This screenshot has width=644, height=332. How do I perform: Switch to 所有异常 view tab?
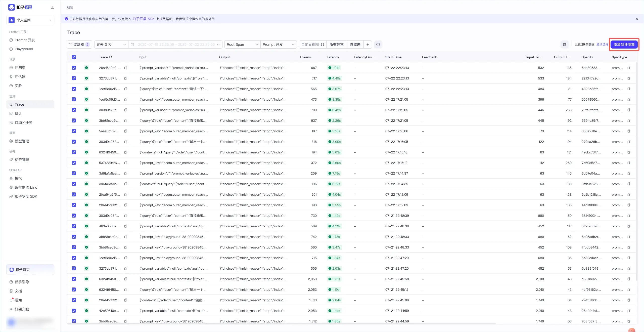336,45
